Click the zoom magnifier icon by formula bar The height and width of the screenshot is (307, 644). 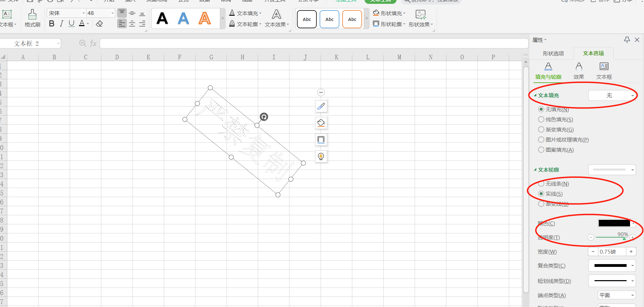click(83, 43)
